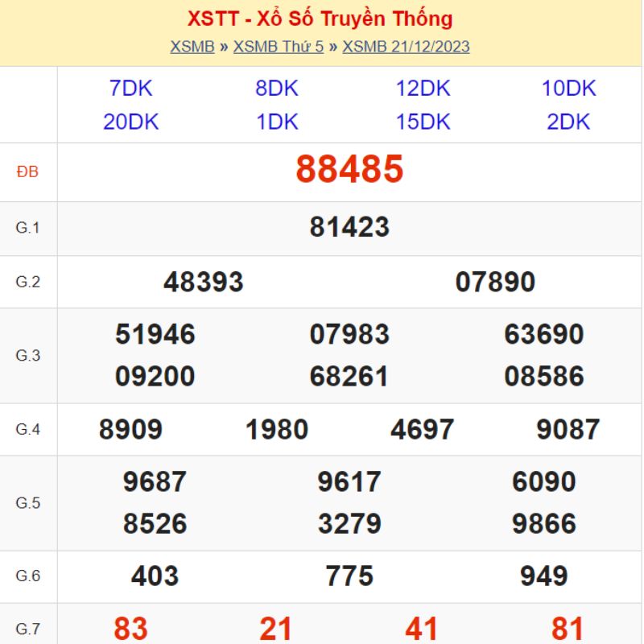This screenshot has height=644, width=644.
Task: Open the XSMB breadcrumb link
Action: (192, 47)
